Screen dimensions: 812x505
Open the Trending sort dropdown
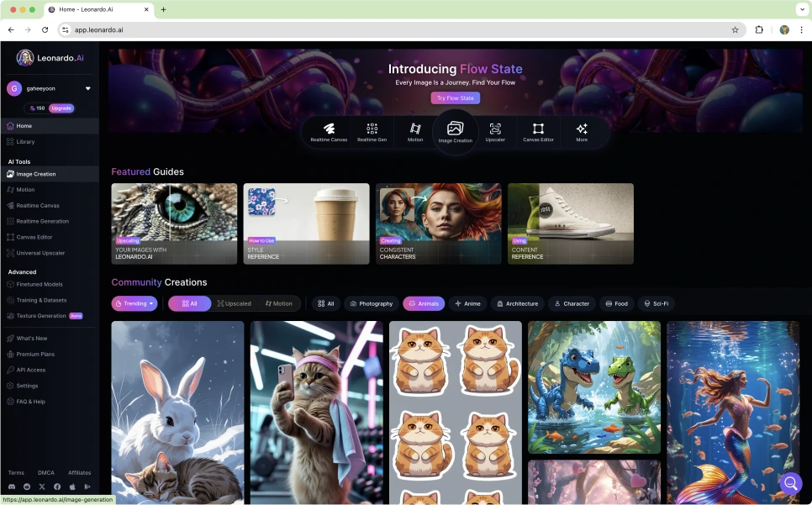point(134,303)
